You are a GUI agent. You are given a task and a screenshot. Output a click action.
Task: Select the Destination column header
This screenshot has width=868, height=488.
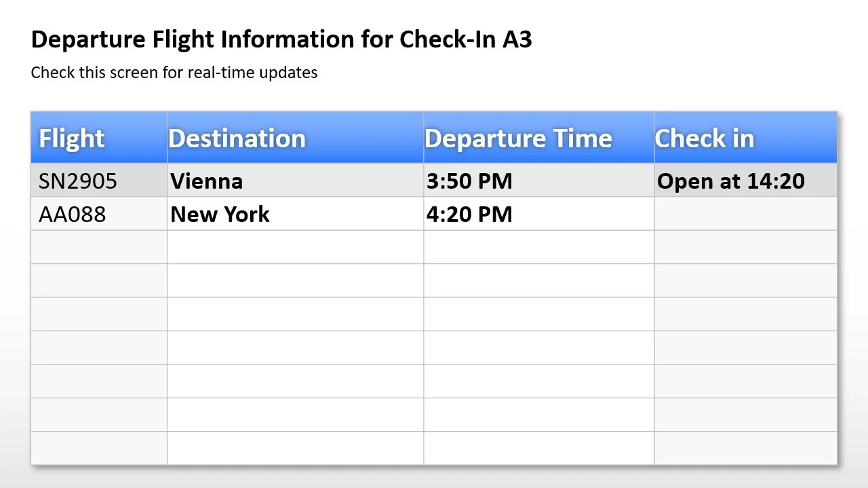[x=237, y=138]
